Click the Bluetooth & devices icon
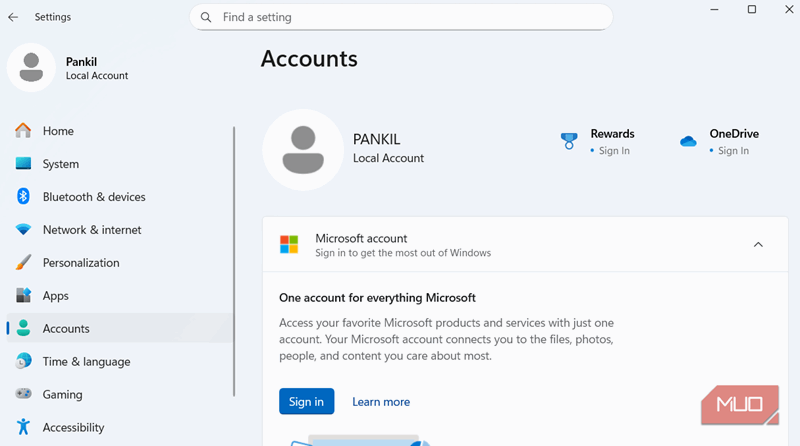The image size is (800, 446). coord(24,197)
